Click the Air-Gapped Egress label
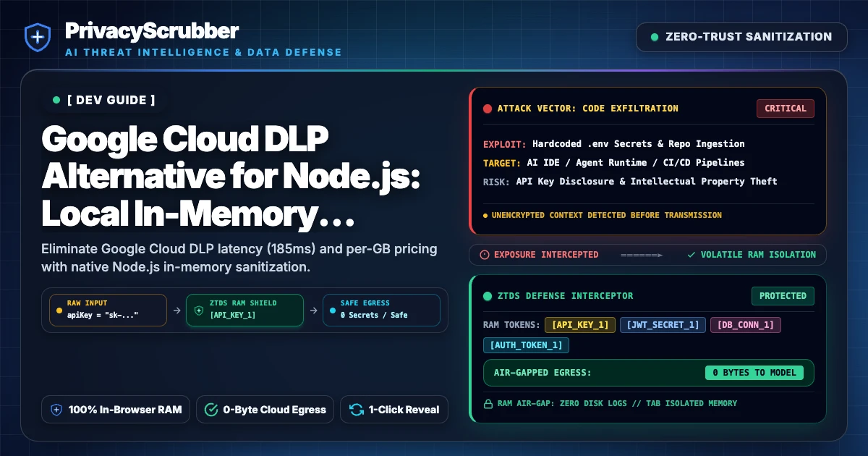Image resolution: width=868 pixels, height=456 pixels. coord(542,373)
